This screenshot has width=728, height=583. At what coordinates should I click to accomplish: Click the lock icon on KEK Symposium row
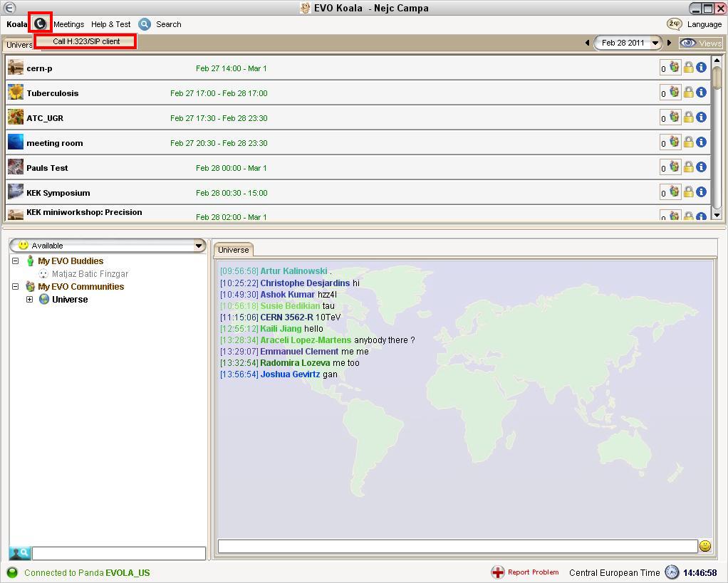[689, 192]
